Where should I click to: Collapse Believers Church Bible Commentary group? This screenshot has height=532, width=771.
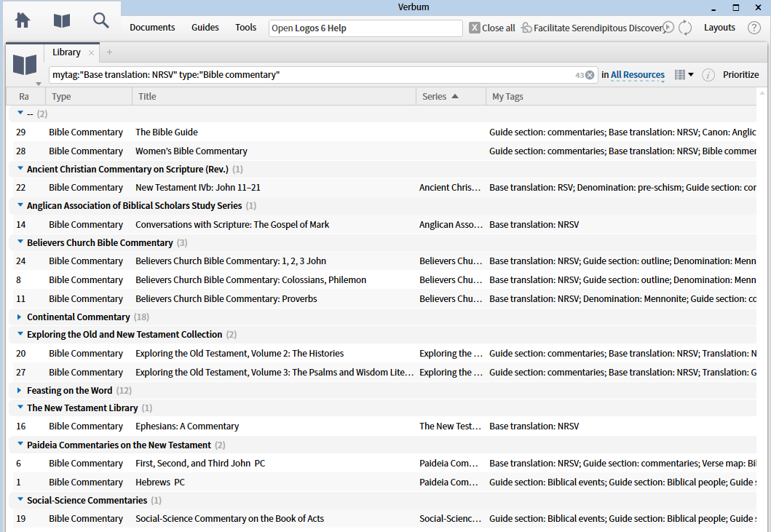point(20,242)
